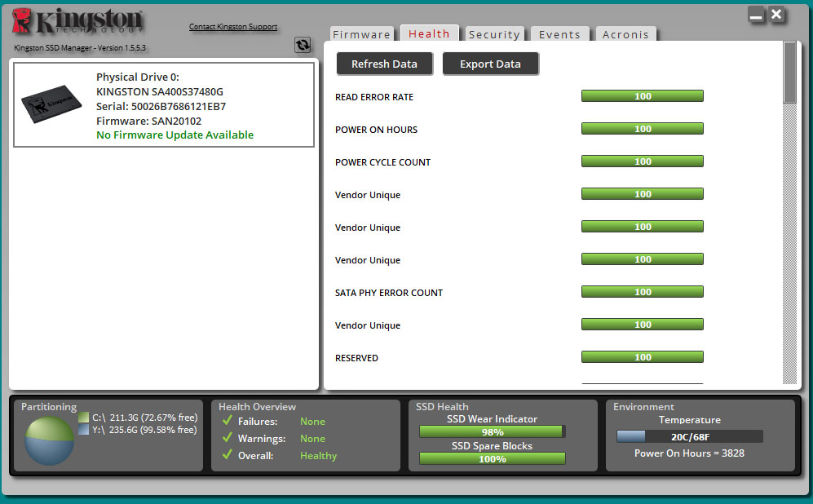The image size is (813, 504).
Task: Click the Refresh Data button
Action: click(x=384, y=64)
